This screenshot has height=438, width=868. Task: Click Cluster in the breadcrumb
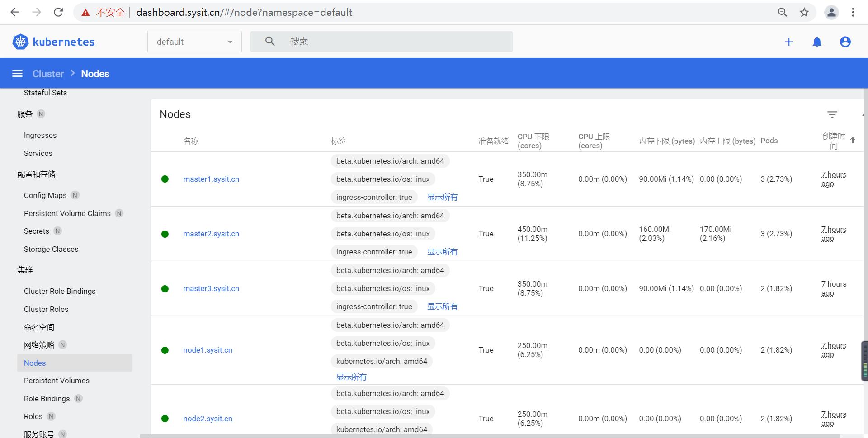point(47,73)
